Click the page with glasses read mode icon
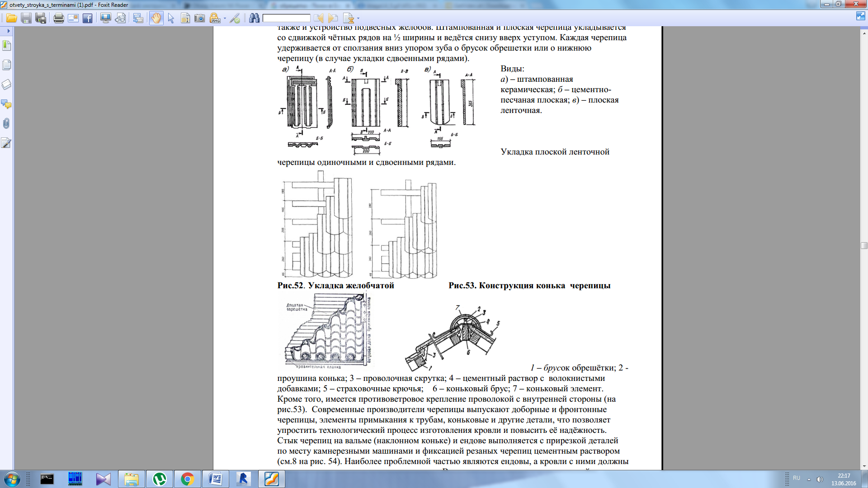The height and width of the screenshot is (488, 868). pos(120,18)
